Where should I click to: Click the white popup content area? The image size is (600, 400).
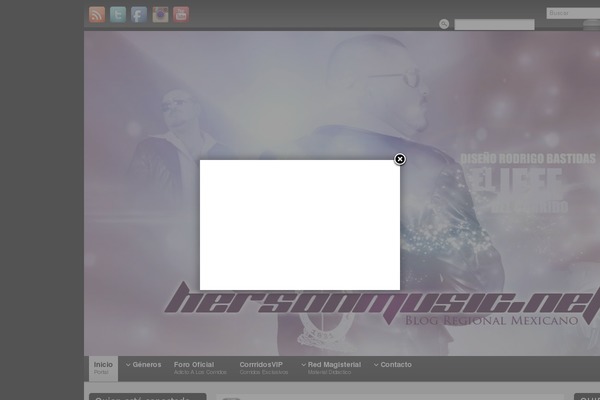point(300,225)
